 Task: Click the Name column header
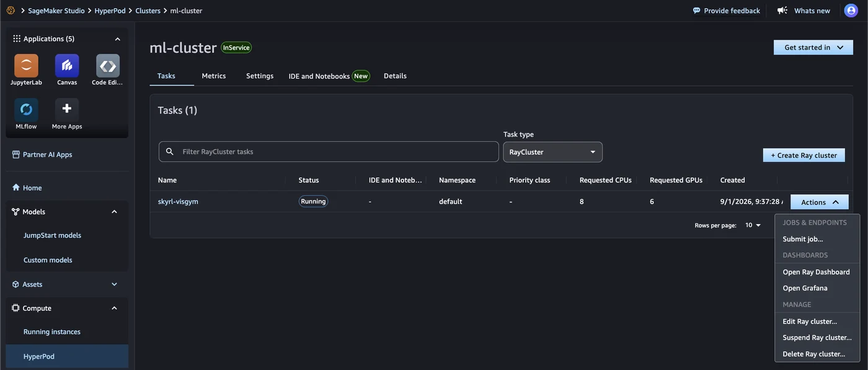pos(167,180)
